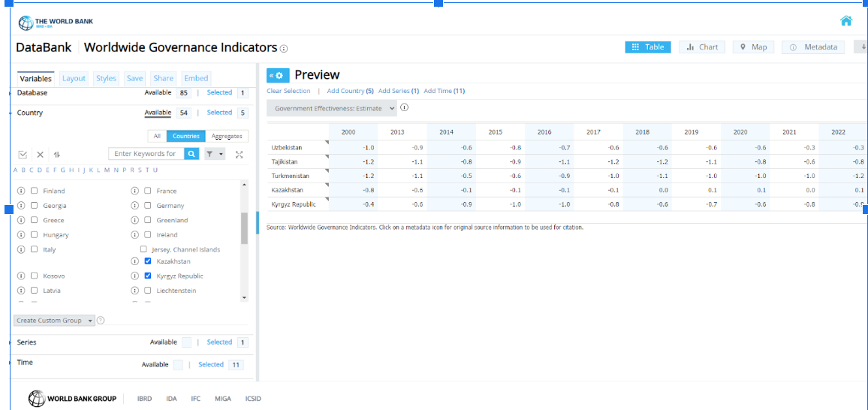Open the filter funnel dropdown

point(215,154)
